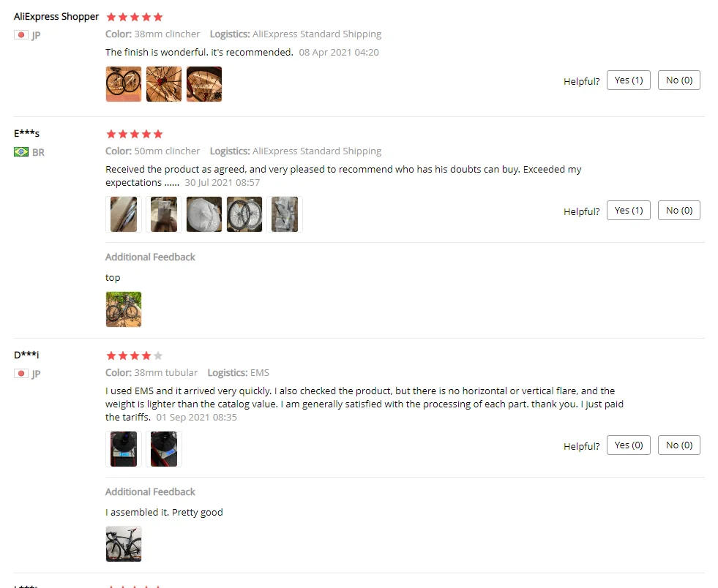Open bicycle photo under 'top' additional feedback

[124, 309]
